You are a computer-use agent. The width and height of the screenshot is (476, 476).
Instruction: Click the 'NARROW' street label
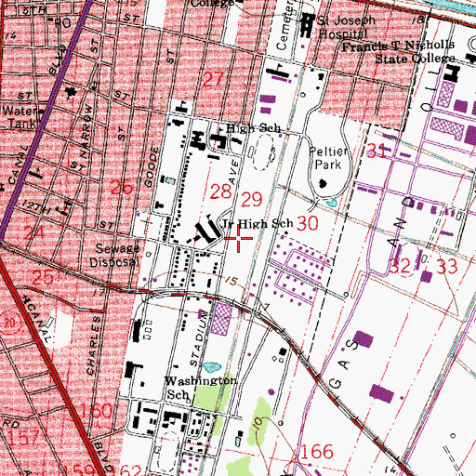[86, 130]
